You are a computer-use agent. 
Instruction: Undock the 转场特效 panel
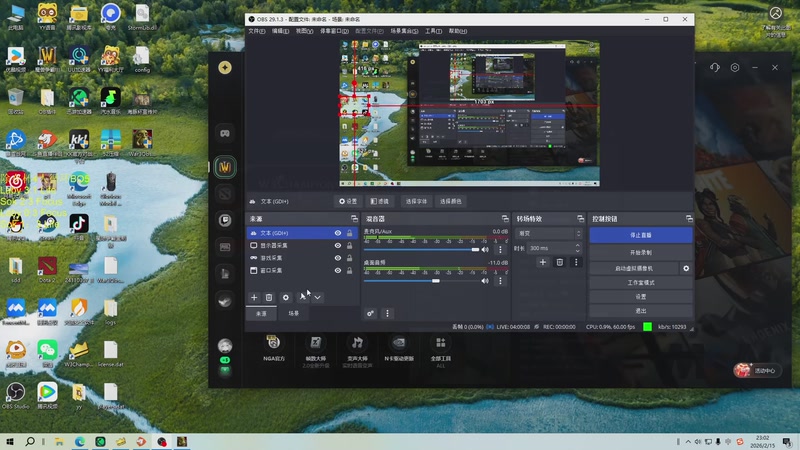(x=580, y=218)
